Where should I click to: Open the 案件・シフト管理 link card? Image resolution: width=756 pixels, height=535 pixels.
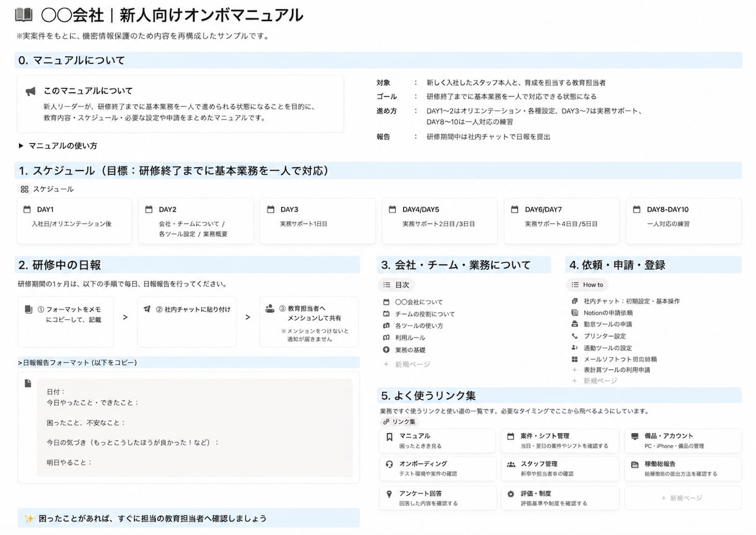pyautogui.click(x=560, y=441)
